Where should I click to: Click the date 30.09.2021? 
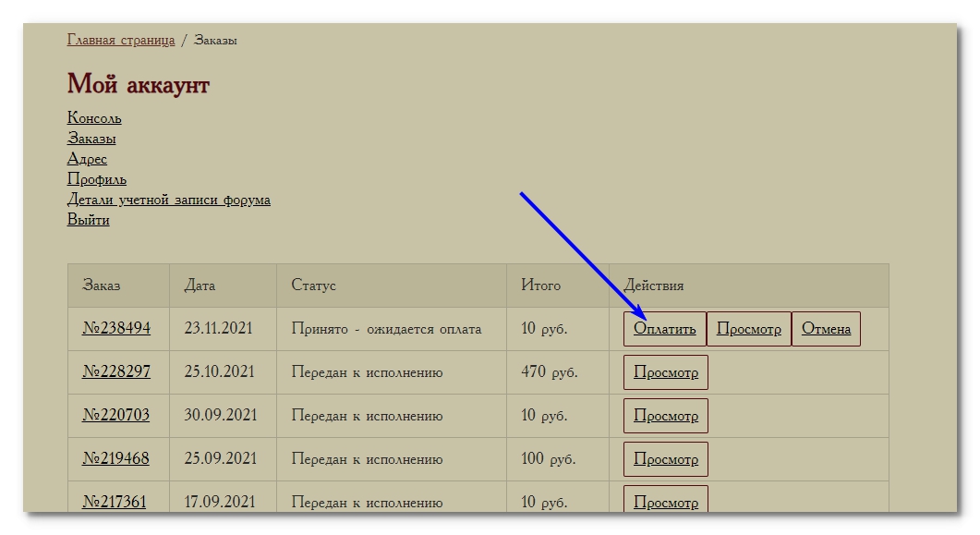click(220, 415)
